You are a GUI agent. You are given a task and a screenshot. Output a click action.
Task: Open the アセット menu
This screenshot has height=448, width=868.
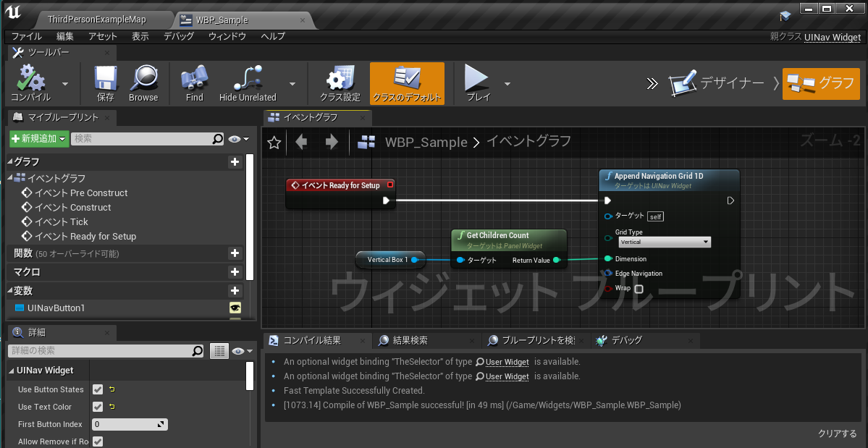(102, 36)
